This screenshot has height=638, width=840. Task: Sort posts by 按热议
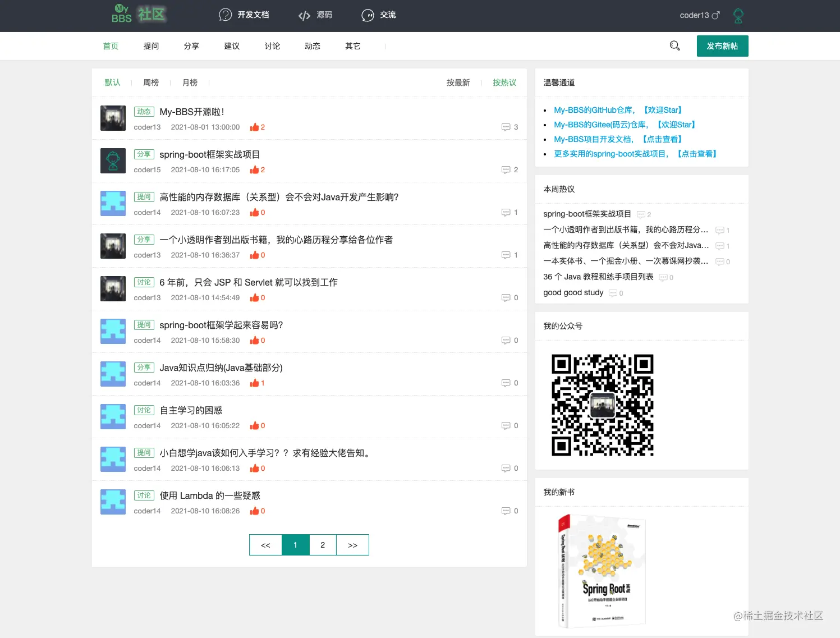tap(504, 82)
